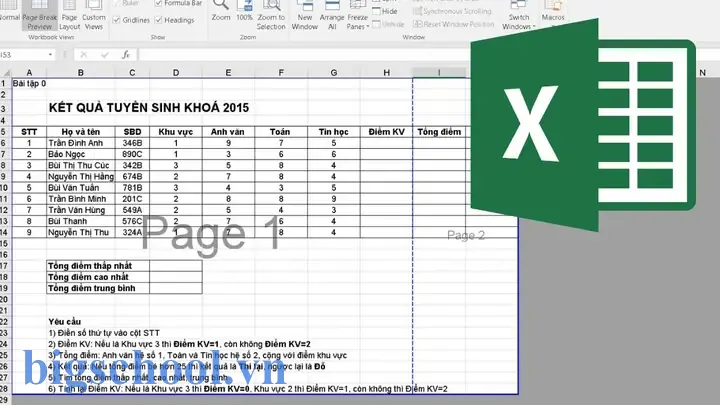The width and height of the screenshot is (720, 405).
Task: Select the Page Break Preview view button
Action: coord(39,15)
